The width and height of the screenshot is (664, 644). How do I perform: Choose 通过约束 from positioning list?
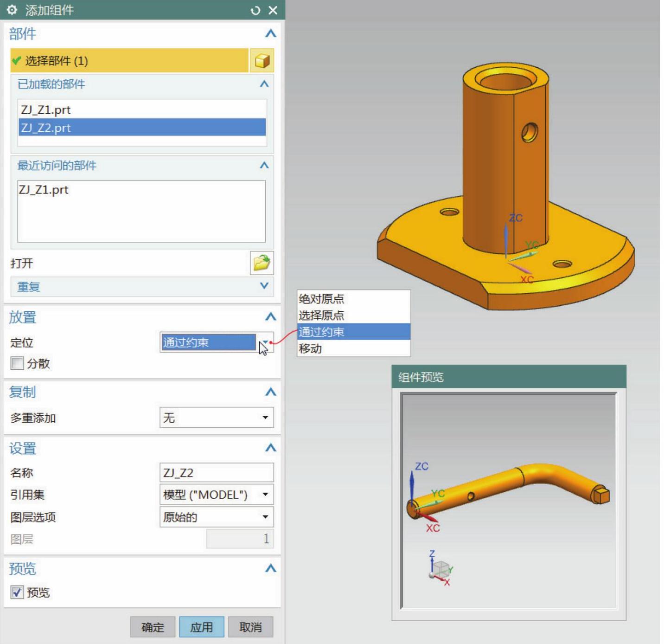pyautogui.click(x=354, y=332)
